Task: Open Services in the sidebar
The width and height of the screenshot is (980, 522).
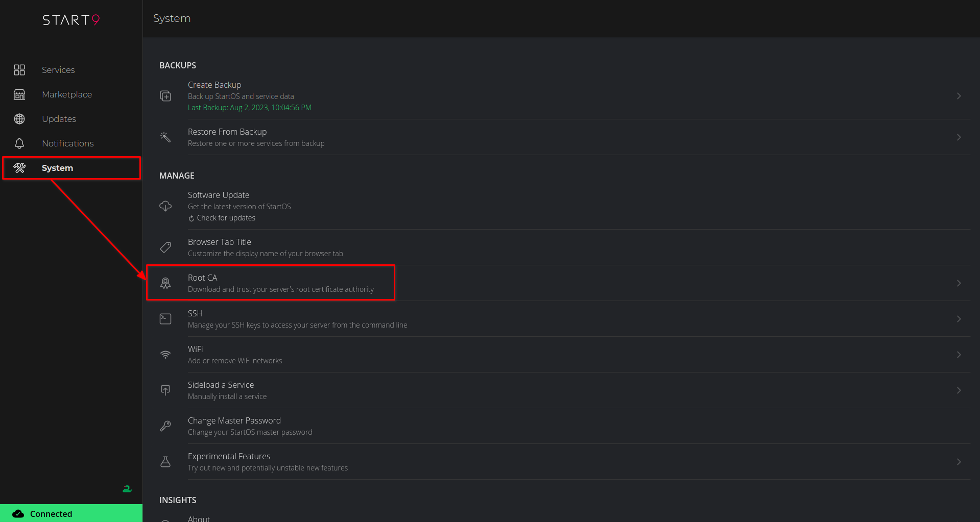Action: [58, 70]
